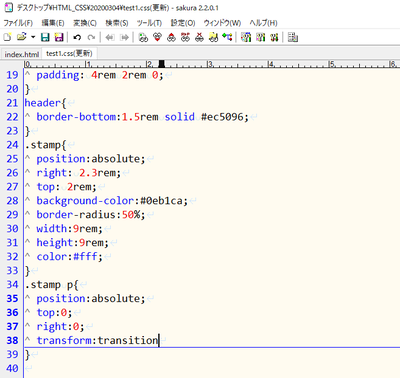Screen dimensions: 400x378
Task: Open the ファイル(F) menu
Action: (x=18, y=23)
